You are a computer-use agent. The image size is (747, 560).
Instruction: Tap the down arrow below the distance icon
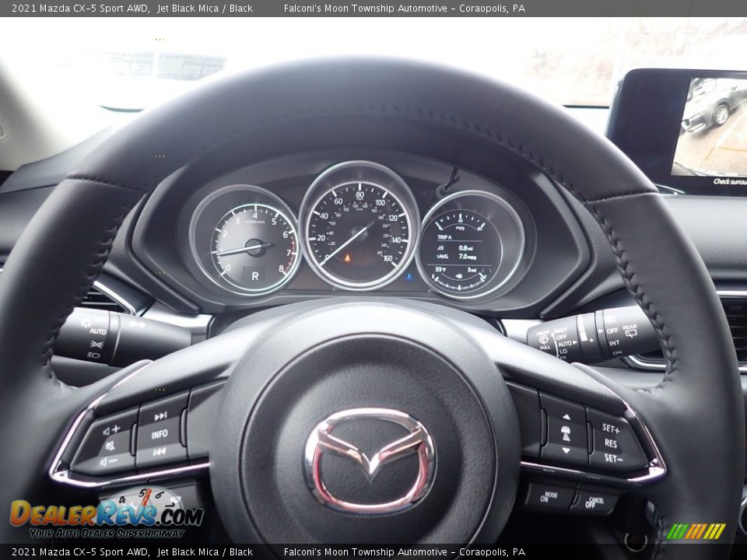coord(566,450)
